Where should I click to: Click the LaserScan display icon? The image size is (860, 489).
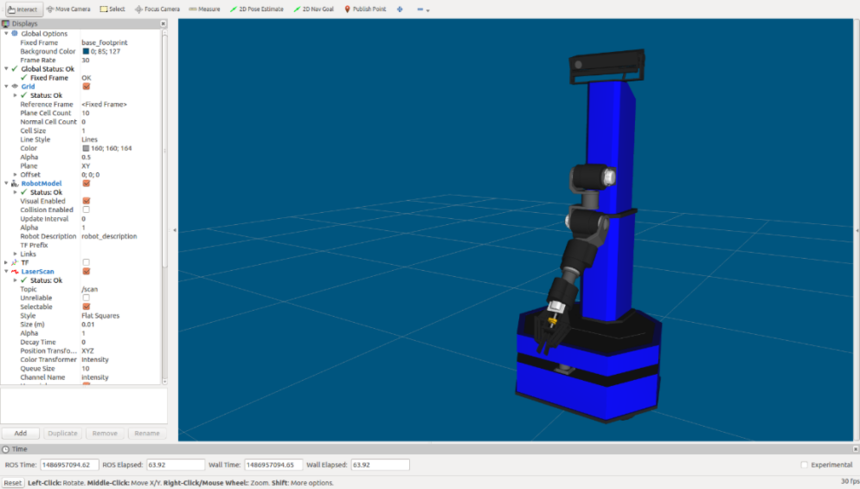click(15, 271)
